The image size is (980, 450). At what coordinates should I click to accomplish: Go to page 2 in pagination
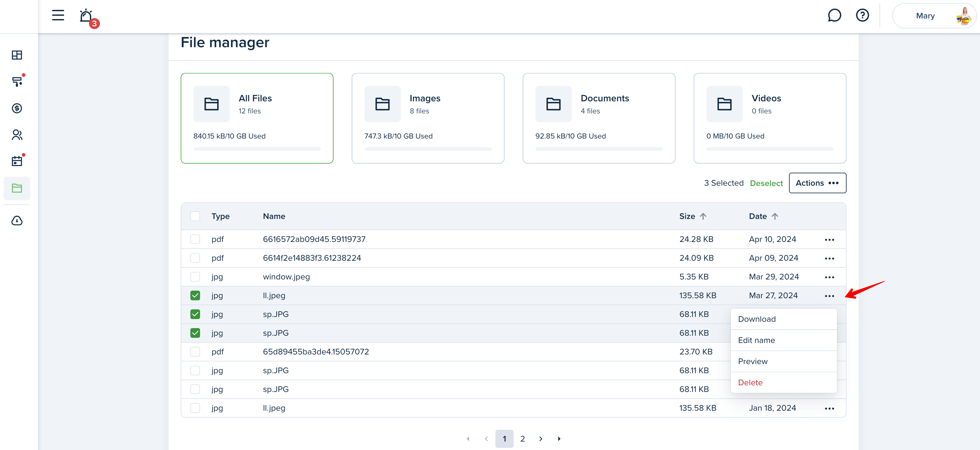click(522, 439)
